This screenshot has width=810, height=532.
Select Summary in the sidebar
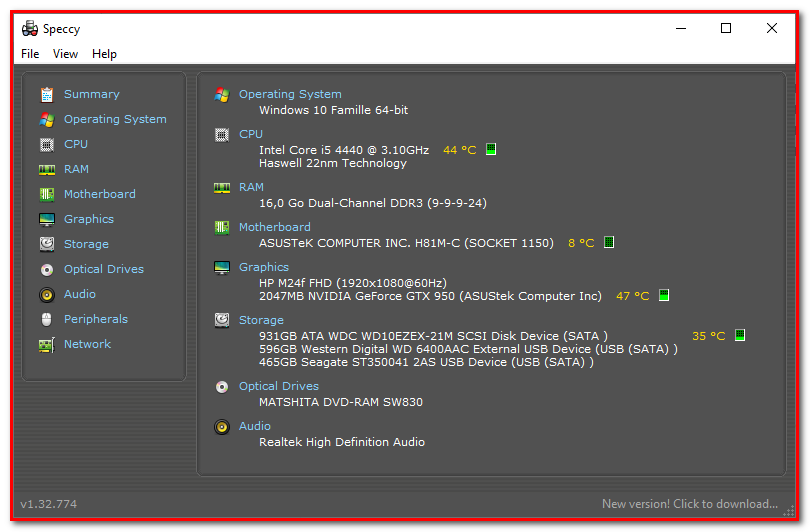coord(91,94)
